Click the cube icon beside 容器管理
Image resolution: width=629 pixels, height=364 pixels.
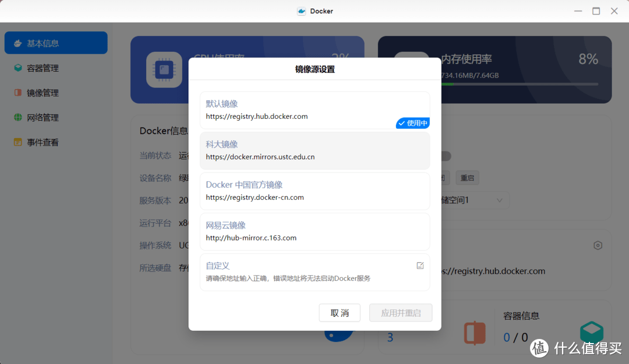click(x=17, y=68)
